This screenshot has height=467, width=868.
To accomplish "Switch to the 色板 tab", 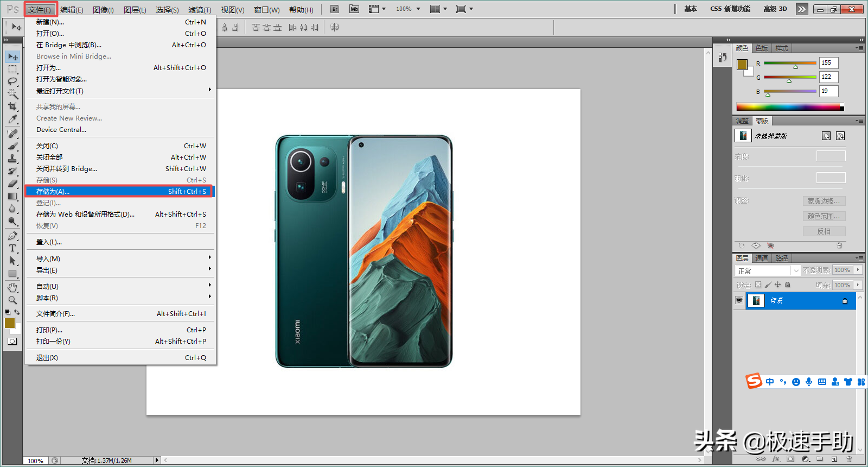I will [762, 48].
